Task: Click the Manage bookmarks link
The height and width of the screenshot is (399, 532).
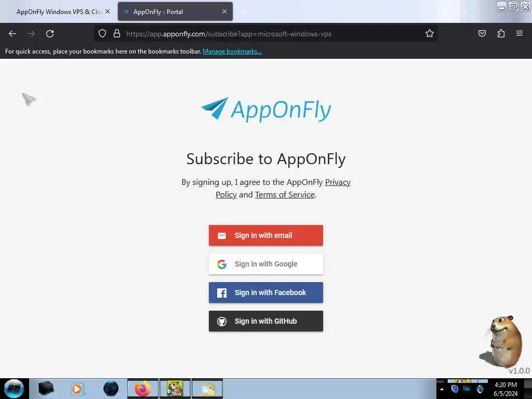Action: tap(232, 51)
